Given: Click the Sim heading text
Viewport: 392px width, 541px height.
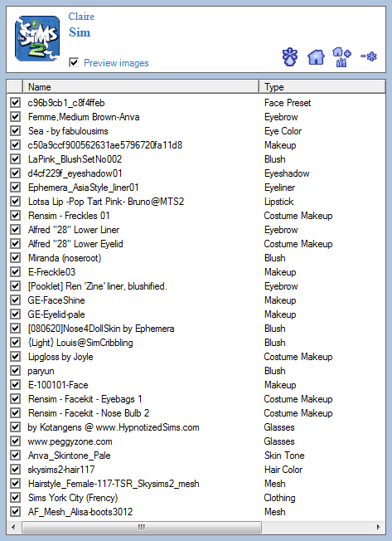Looking at the screenshot, I should pyautogui.click(x=80, y=32).
